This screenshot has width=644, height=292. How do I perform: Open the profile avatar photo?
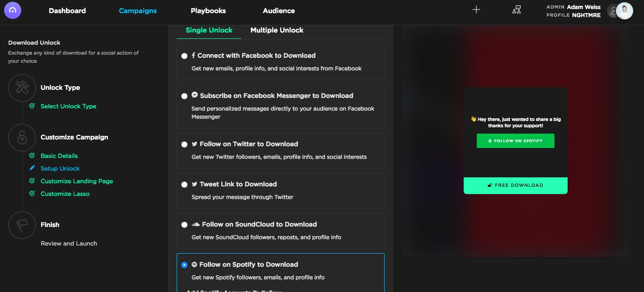pos(625,11)
